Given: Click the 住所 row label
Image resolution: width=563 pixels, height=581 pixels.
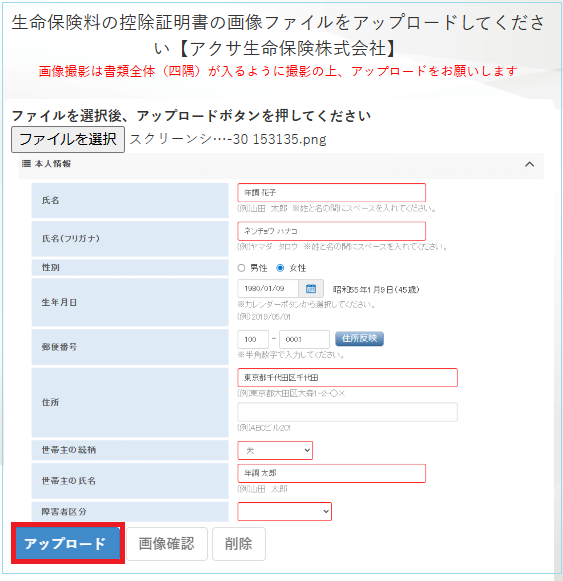Looking at the screenshot, I should pos(50,402).
